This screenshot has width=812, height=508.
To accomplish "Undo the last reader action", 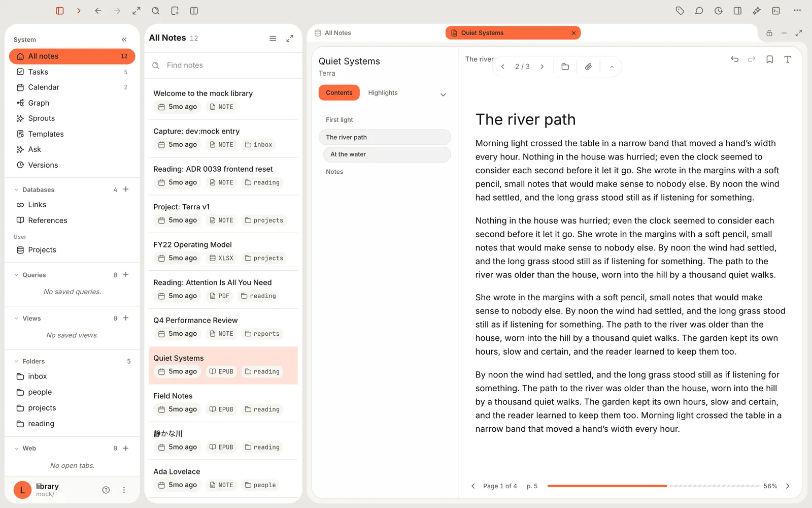I will pyautogui.click(x=735, y=59).
